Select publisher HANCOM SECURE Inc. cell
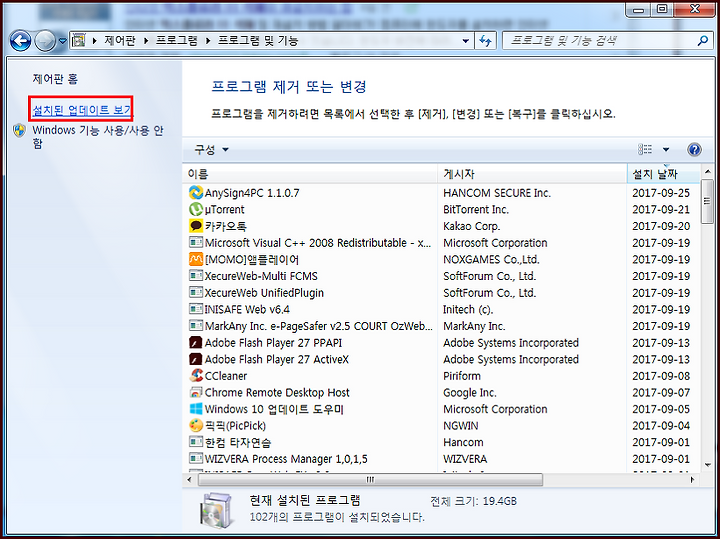This screenshot has height=539, width=720. (497, 193)
